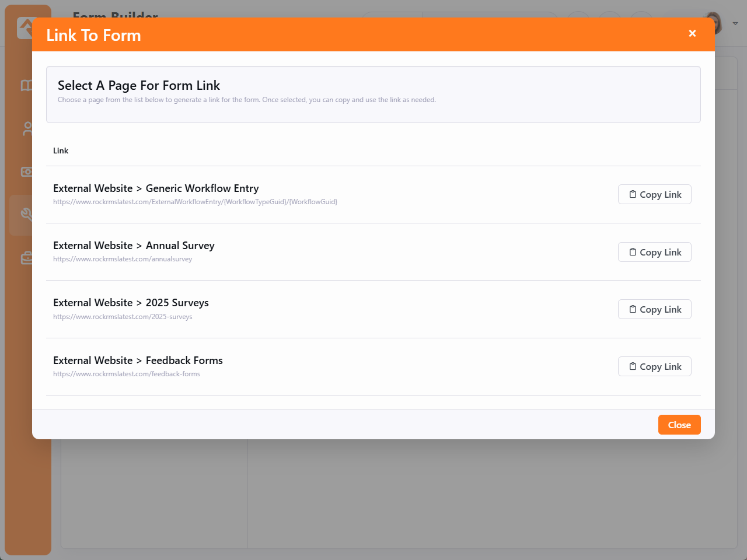The width and height of the screenshot is (747, 560).
Task: Select the person icon in sidebar
Action: pyautogui.click(x=26, y=129)
